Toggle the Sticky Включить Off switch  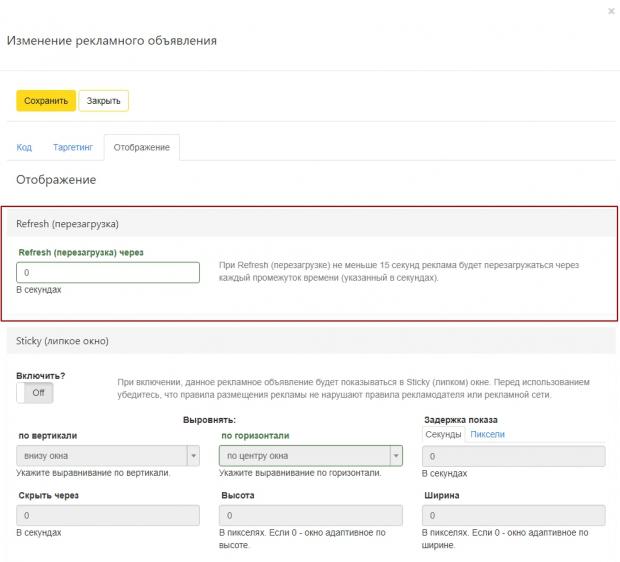tap(35, 393)
